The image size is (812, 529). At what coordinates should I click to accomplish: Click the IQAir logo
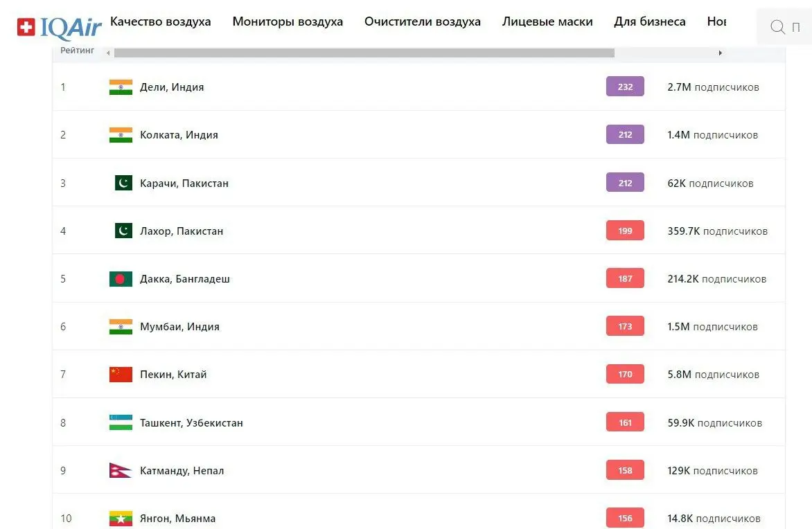click(60, 27)
